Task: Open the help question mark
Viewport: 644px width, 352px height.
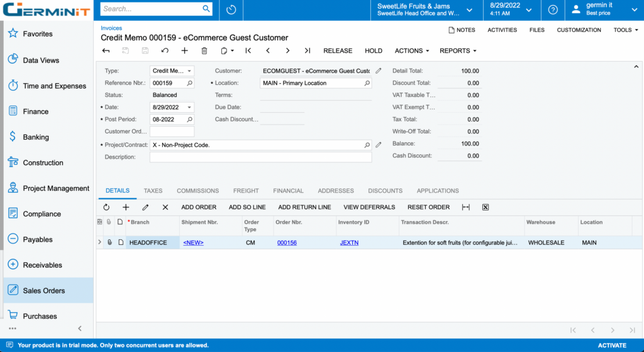Action: 553,9
